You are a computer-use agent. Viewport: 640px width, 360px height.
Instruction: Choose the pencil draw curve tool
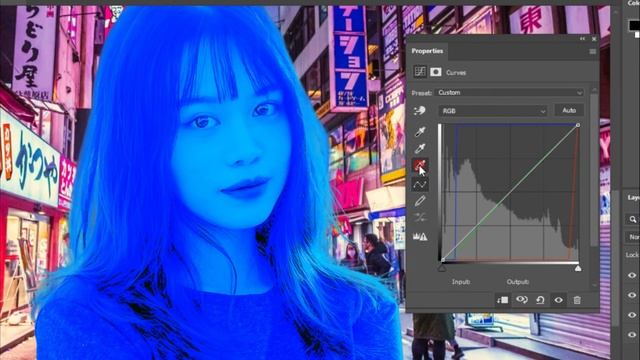click(420, 201)
